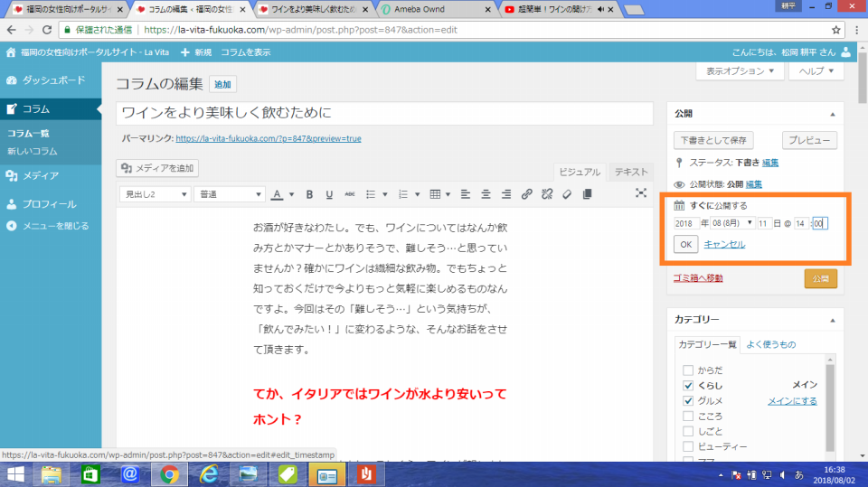
Task: Cancel the date edit via キャンセル
Action: pyautogui.click(x=724, y=244)
